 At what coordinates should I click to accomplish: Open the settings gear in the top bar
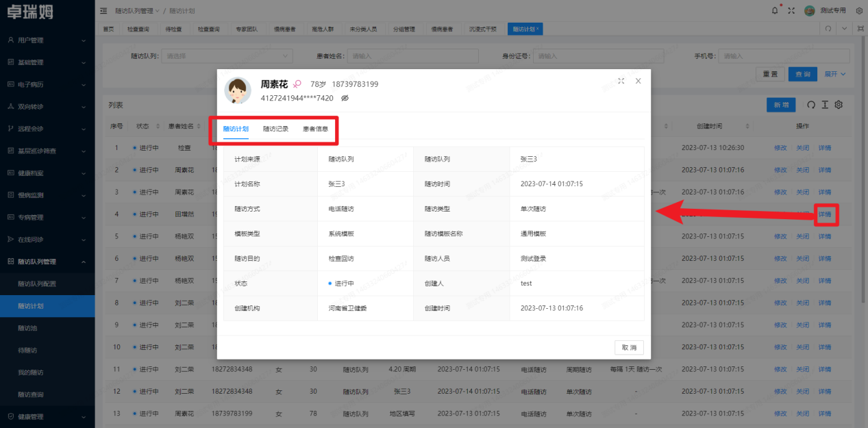pos(859,10)
